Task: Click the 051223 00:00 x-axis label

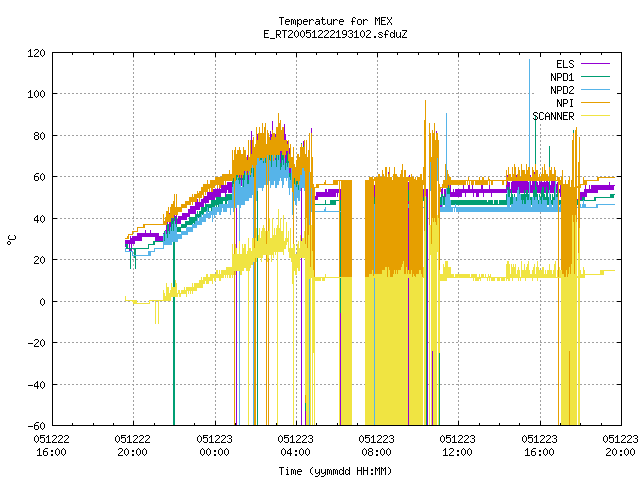Action: [x=214, y=446]
